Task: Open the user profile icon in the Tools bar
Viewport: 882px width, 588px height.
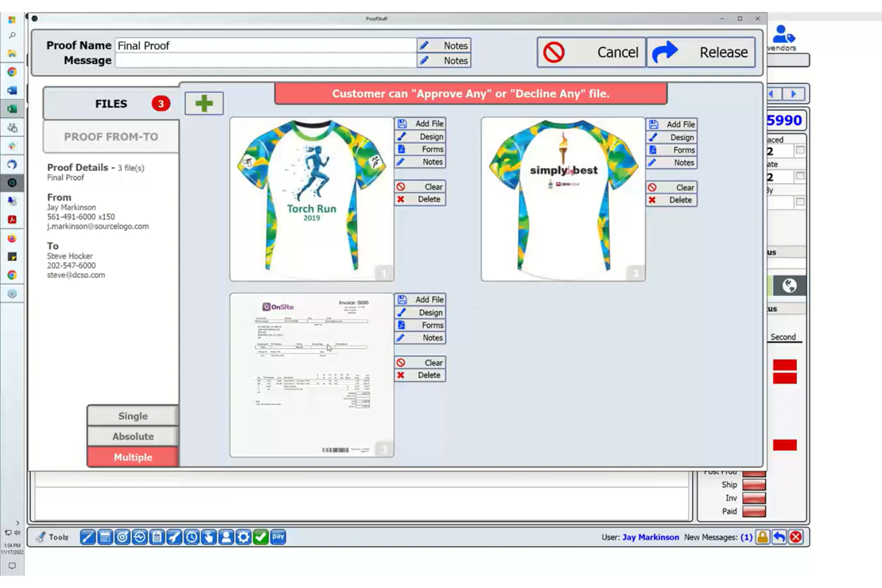Action: pyautogui.click(x=225, y=537)
